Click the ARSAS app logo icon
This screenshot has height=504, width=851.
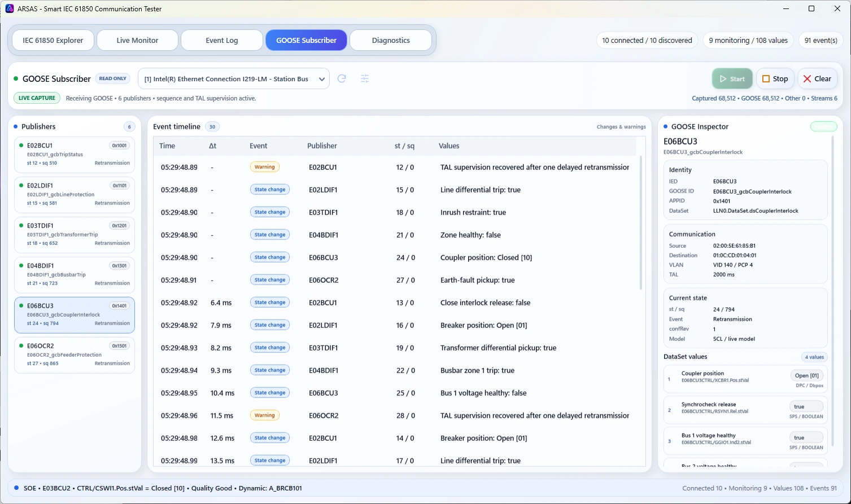pyautogui.click(x=10, y=8)
